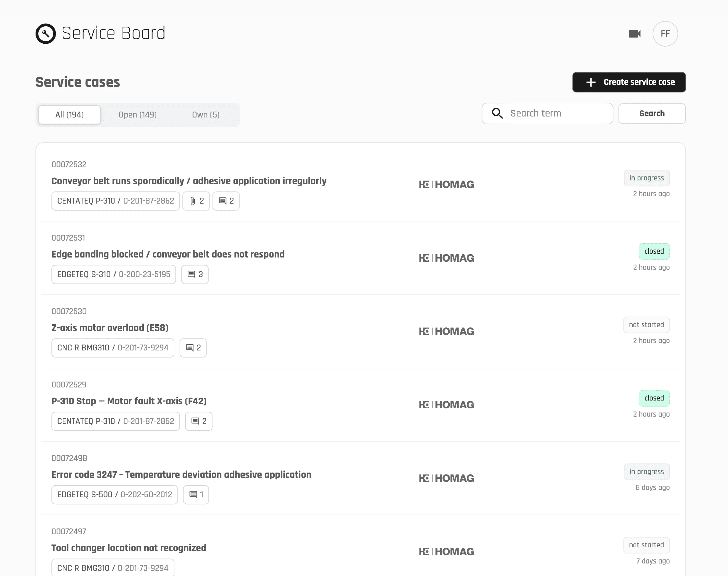728x576 pixels.
Task: Open the comment icon on Error code 3247 case
Action: [x=196, y=494]
